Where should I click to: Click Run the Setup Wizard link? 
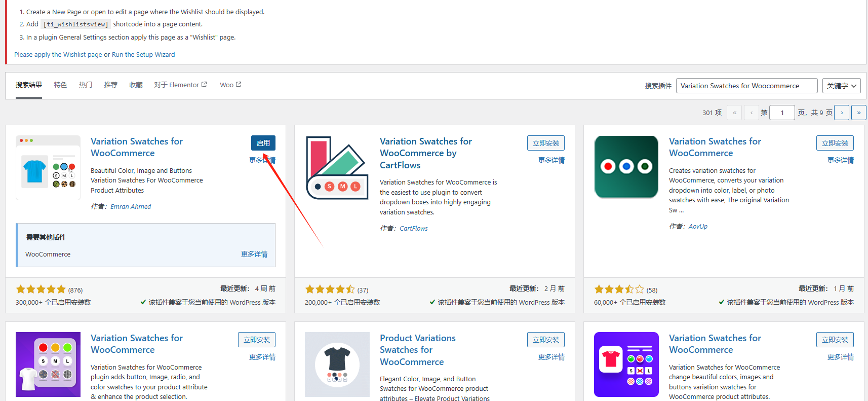tap(143, 55)
